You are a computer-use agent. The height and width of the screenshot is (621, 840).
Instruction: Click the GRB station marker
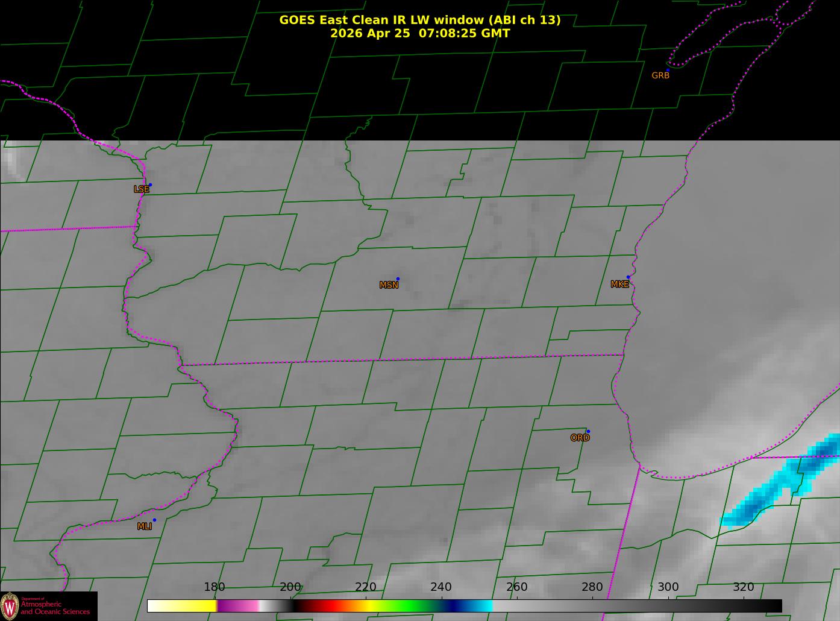668,70
